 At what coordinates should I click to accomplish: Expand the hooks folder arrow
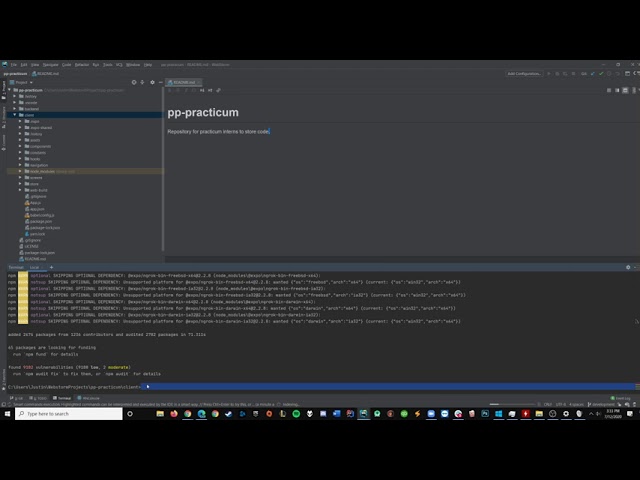click(x=20, y=159)
